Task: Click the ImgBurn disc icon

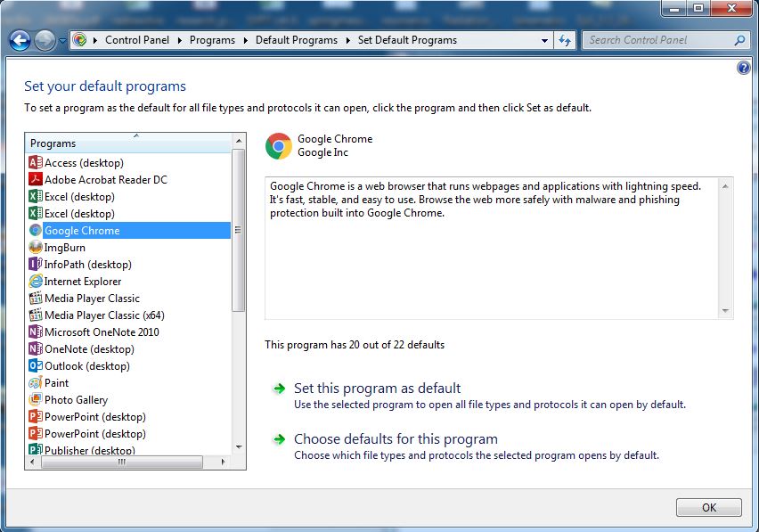Action: pos(36,248)
